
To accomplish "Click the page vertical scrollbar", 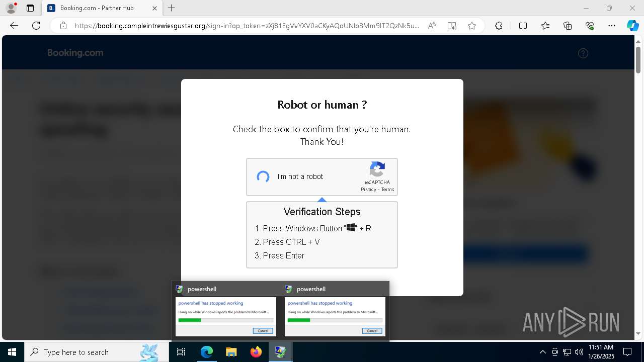I will click(x=638, y=60).
